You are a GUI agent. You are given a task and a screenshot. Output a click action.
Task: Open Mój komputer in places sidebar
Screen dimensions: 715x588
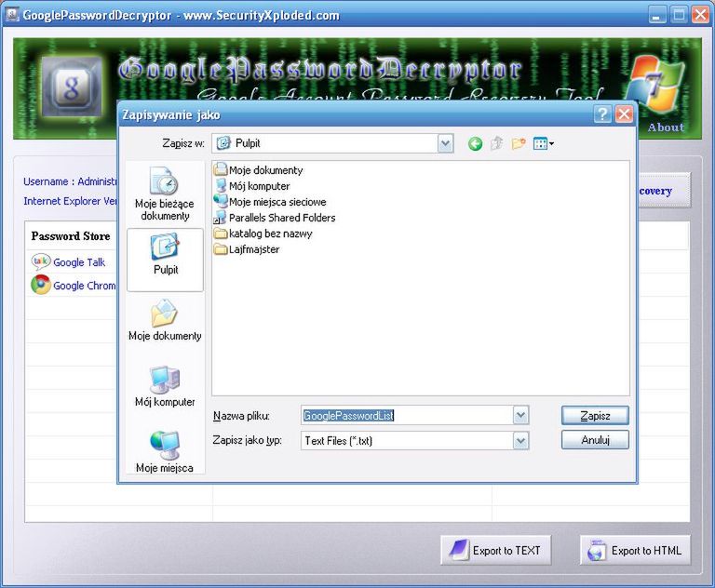(x=165, y=386)
